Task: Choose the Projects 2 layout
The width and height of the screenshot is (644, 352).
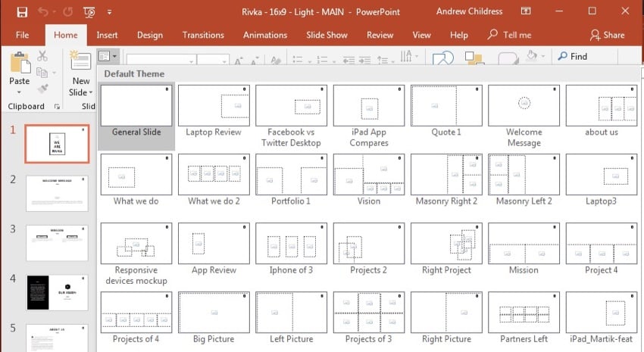Action: (369, 248)
